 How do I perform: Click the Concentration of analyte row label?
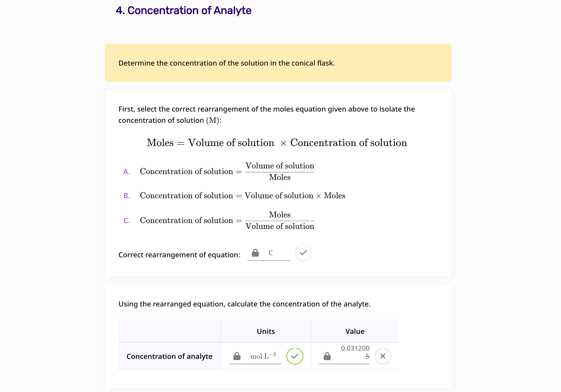(169, 356)
